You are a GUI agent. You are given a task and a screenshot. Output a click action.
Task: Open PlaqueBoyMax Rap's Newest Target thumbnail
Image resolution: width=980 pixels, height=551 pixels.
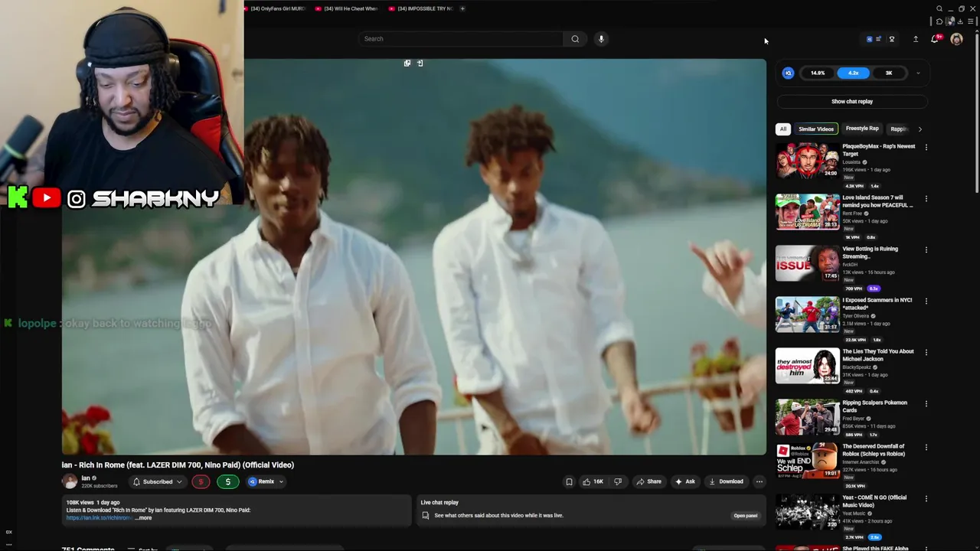point(807,161)
